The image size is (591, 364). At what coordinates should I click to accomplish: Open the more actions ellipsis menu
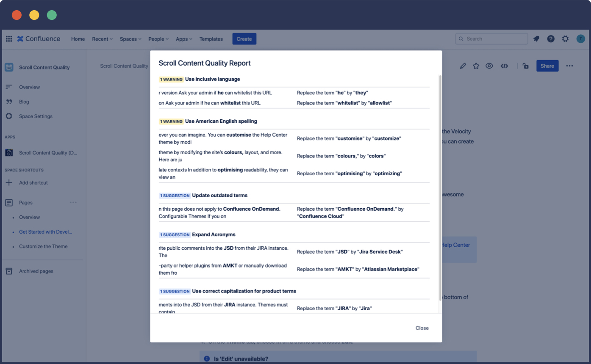pos(569,66)
